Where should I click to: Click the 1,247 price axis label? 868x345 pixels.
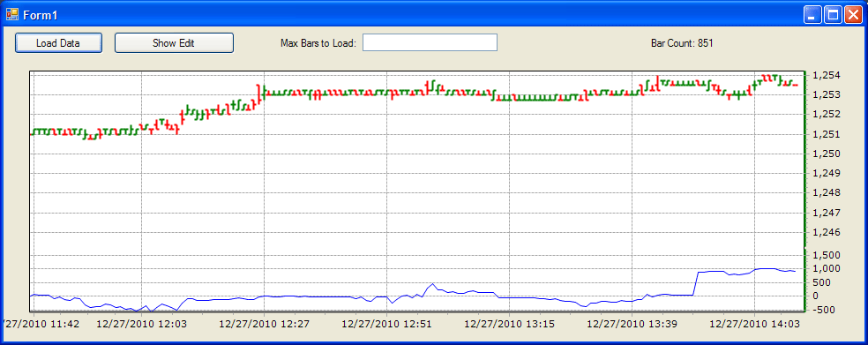click(826, 213)
